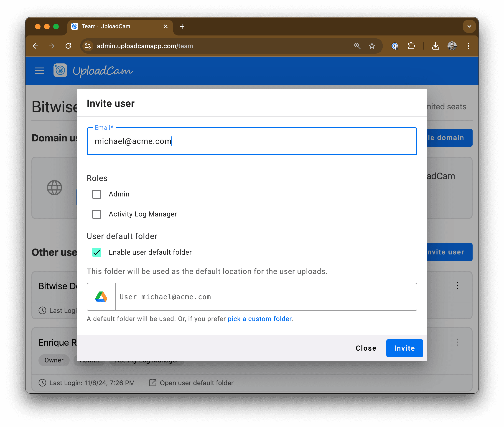This screenshot has height=427, width=504.
Task: Enable the Activity Log Manager role
Action: 97,214
